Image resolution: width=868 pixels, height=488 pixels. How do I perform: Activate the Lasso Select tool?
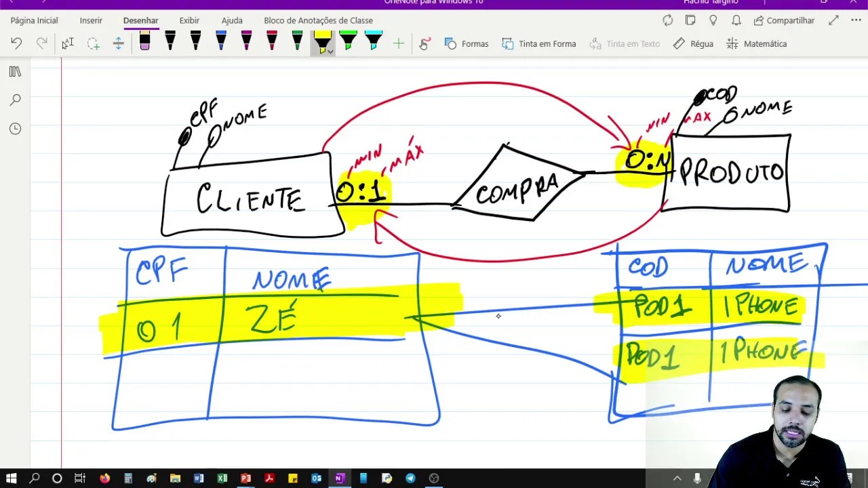coord(93,43)
